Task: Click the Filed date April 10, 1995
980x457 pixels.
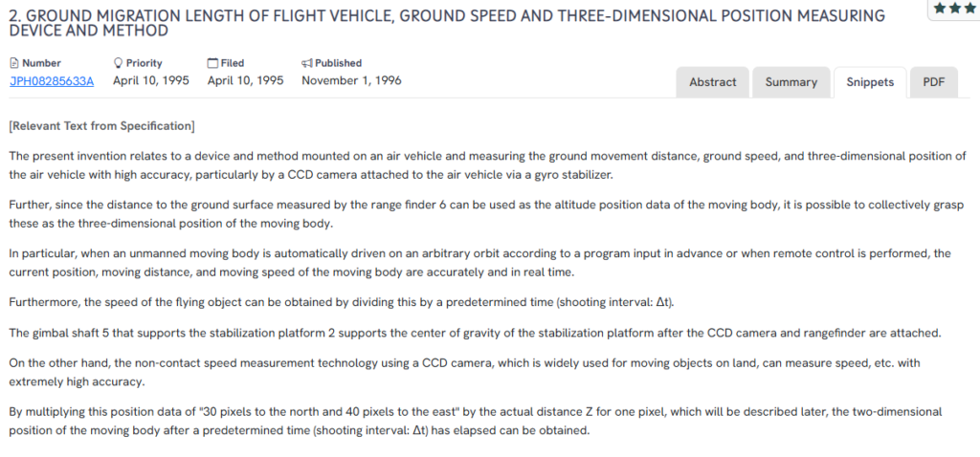Action: click(x=245, y=80)
